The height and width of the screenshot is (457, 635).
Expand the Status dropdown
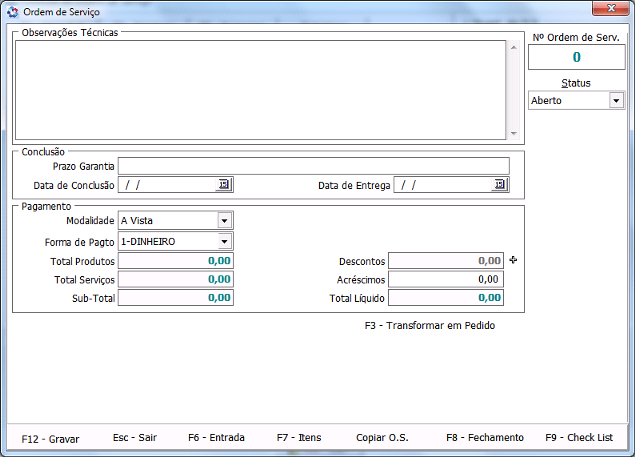[616, 100]
